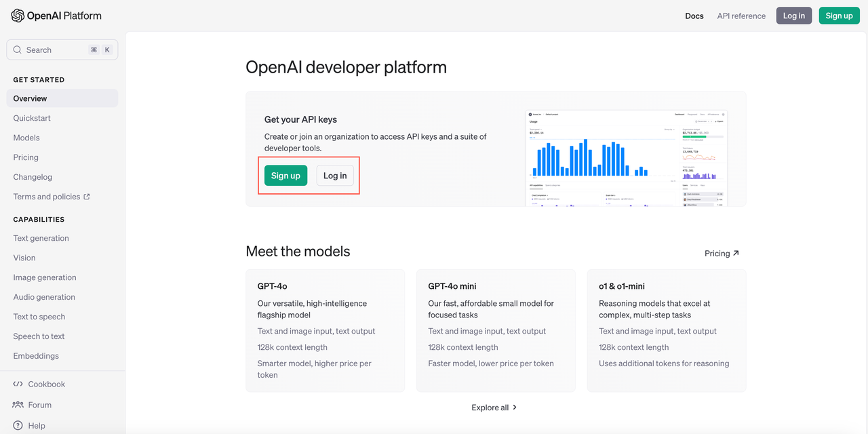Click the 'Meet the models' heading

point(298,252)
